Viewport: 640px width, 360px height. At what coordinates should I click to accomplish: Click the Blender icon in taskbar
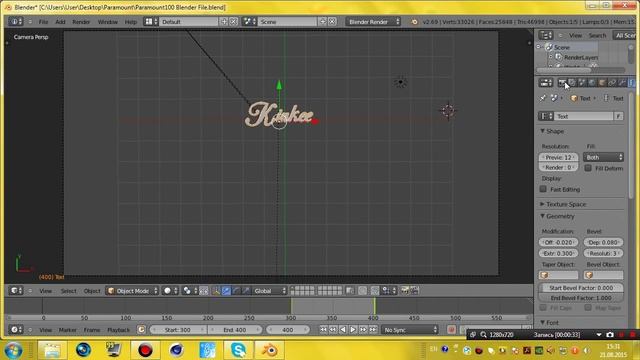click(x=269, y=350)
